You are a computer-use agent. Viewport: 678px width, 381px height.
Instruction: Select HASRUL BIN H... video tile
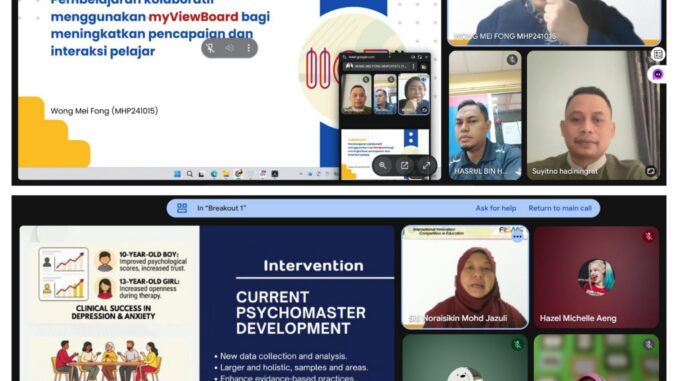(x=485, y=115)
